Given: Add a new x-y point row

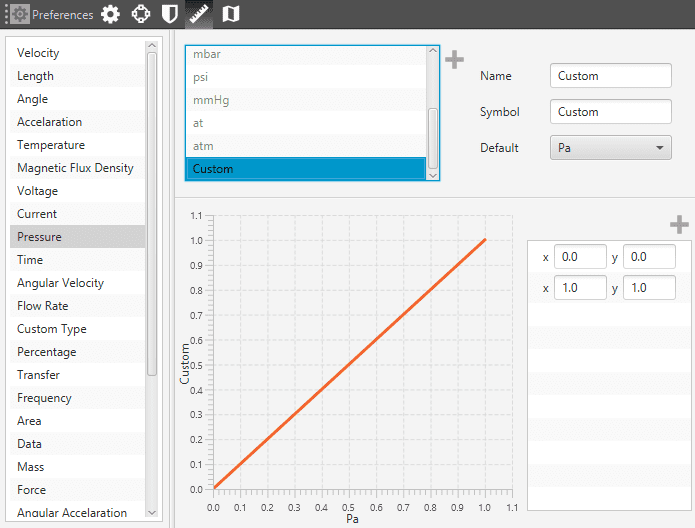Looking at the screenshot, I should pos(679,224).
